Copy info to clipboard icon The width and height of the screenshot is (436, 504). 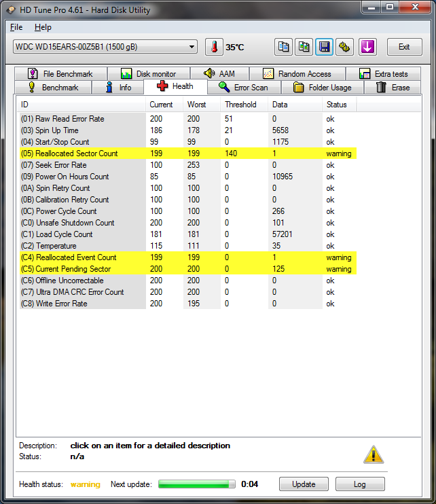click(x=283, y=47)
